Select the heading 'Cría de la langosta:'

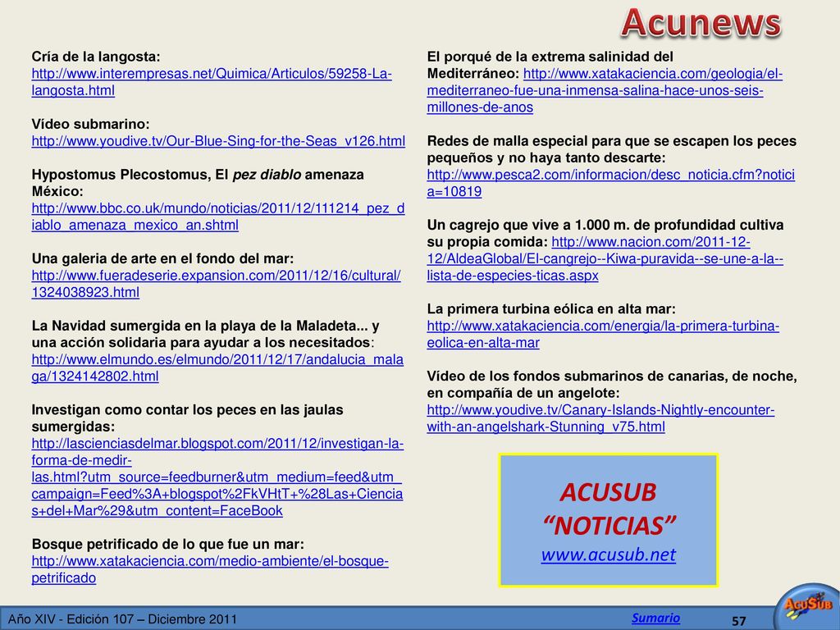tap(96, 57)
